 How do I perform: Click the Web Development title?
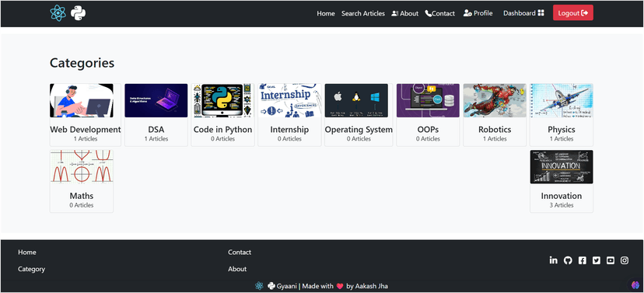click(x=86, y=129)
